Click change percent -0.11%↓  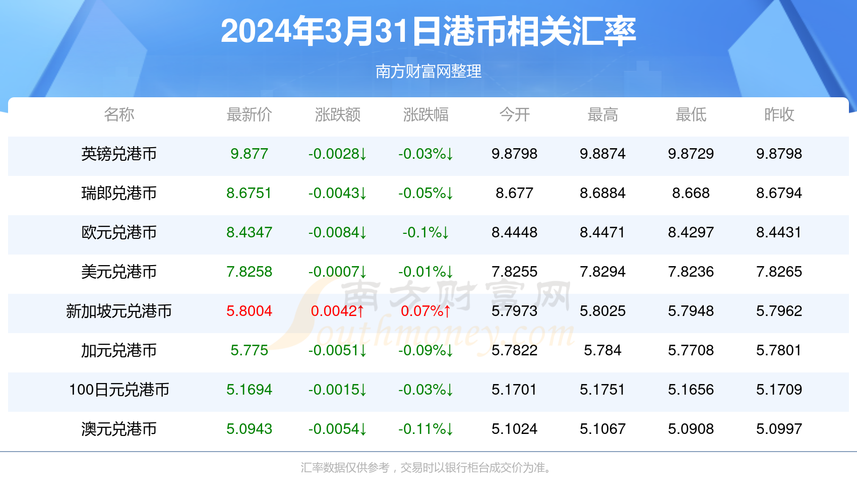(x=426, y=429)
